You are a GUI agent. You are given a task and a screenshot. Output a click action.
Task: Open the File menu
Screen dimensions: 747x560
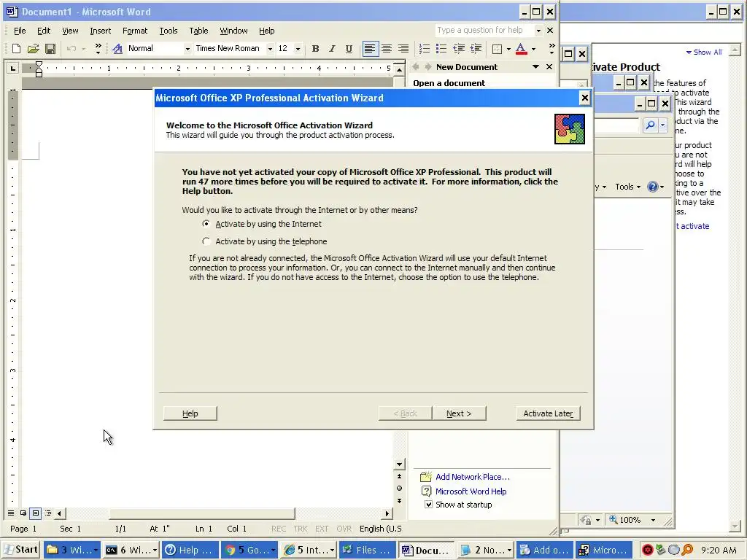(x=20, y=31)
